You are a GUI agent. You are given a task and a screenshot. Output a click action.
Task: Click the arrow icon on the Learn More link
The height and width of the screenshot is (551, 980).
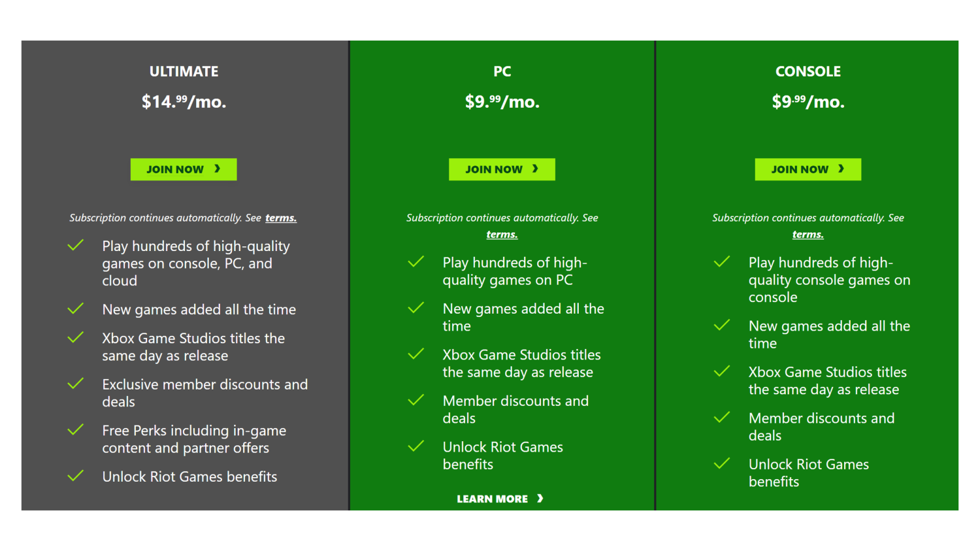click(x=540, y=499)
